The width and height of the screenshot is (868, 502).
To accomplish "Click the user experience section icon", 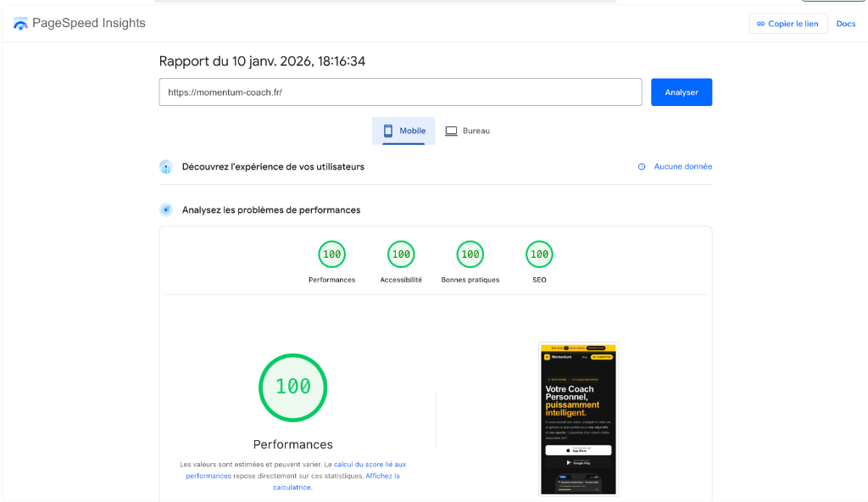I will (166, 167).
